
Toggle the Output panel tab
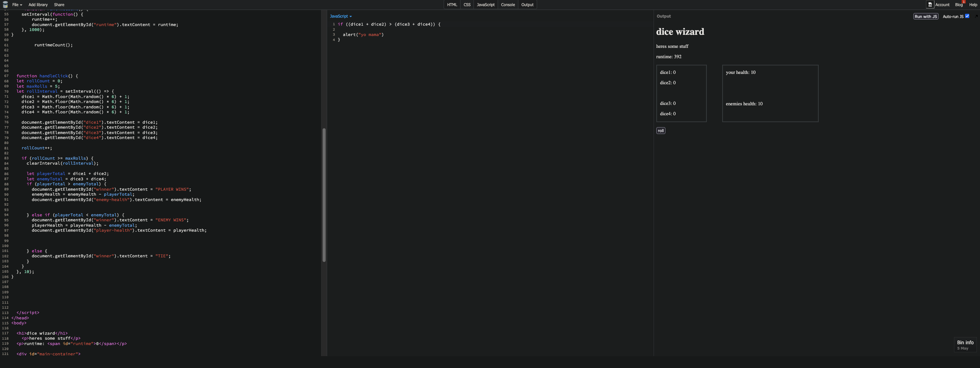(527, 5)
